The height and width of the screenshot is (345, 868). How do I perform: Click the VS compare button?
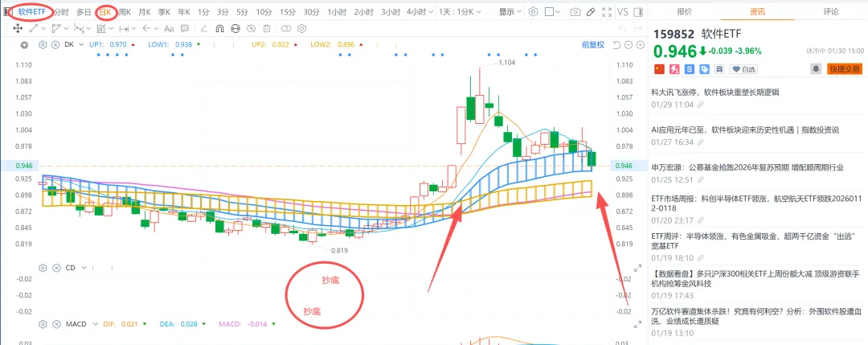tap(623, 11)
